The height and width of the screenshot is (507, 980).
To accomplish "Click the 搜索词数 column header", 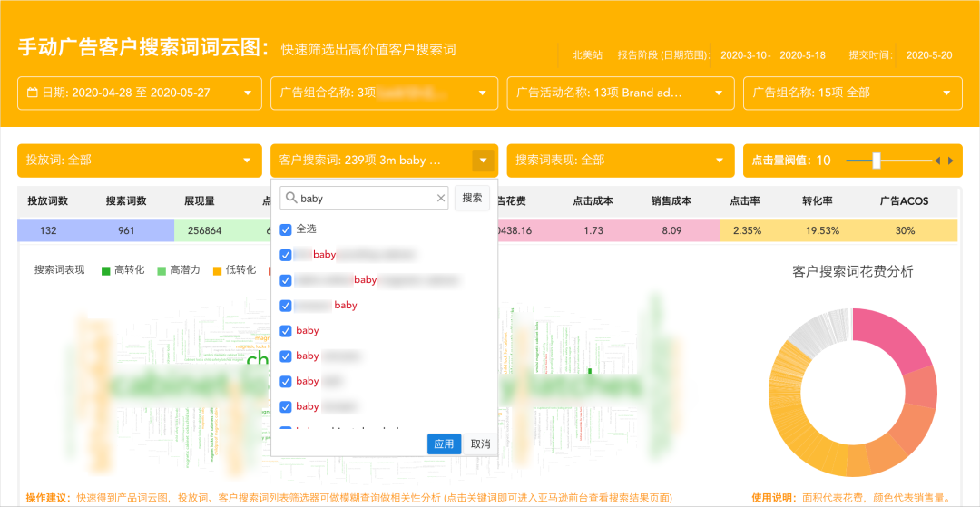I will (126, 201).
